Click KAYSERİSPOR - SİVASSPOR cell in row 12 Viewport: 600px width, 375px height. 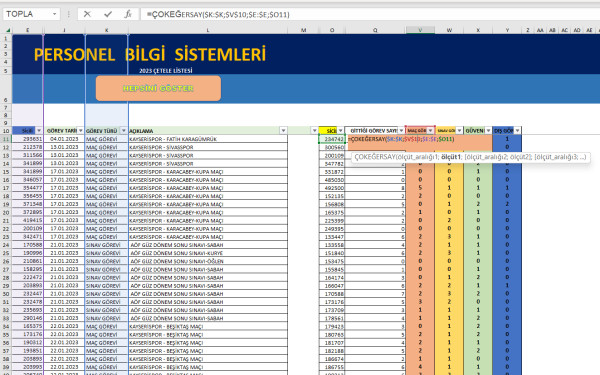208,147
